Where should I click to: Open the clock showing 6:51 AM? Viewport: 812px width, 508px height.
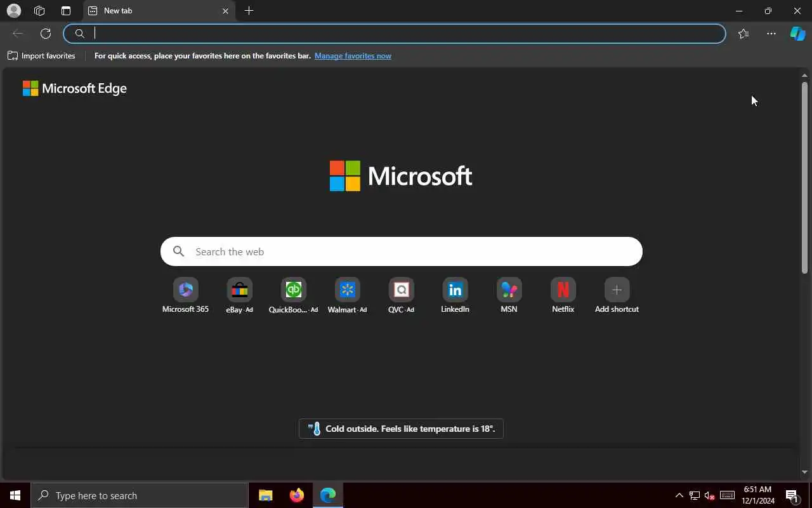click(x=758, y=495)
